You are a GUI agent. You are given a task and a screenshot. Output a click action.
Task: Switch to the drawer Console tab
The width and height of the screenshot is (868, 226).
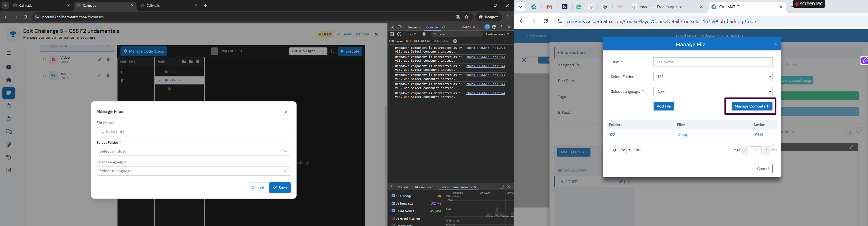(403, 187)
